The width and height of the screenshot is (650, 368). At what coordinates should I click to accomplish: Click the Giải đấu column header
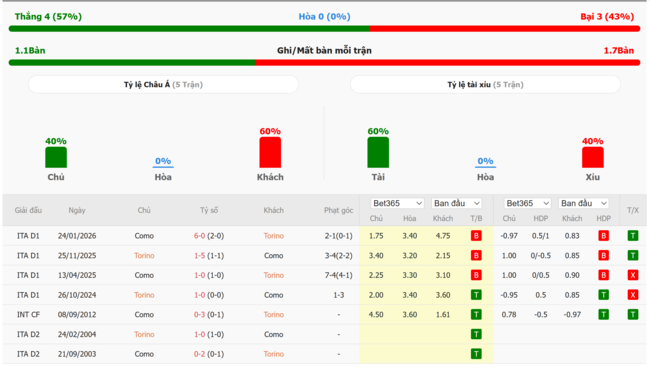coord(28,210)
